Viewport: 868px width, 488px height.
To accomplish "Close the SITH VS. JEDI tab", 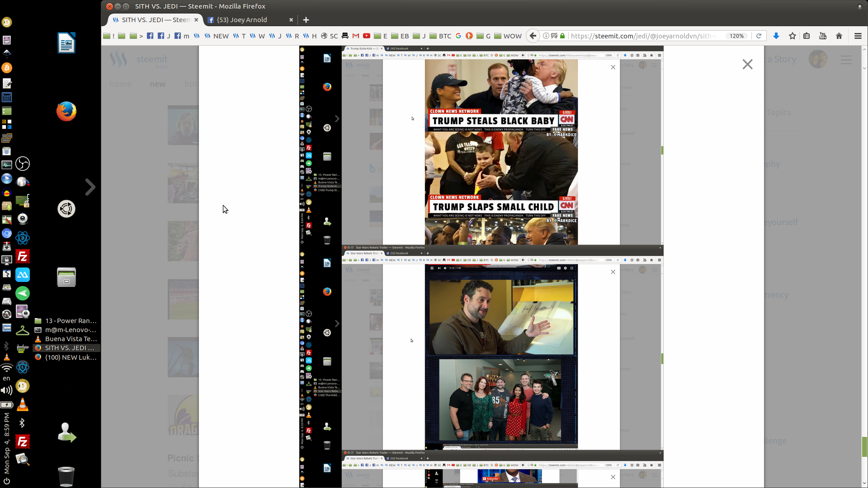I will (196, 20).
